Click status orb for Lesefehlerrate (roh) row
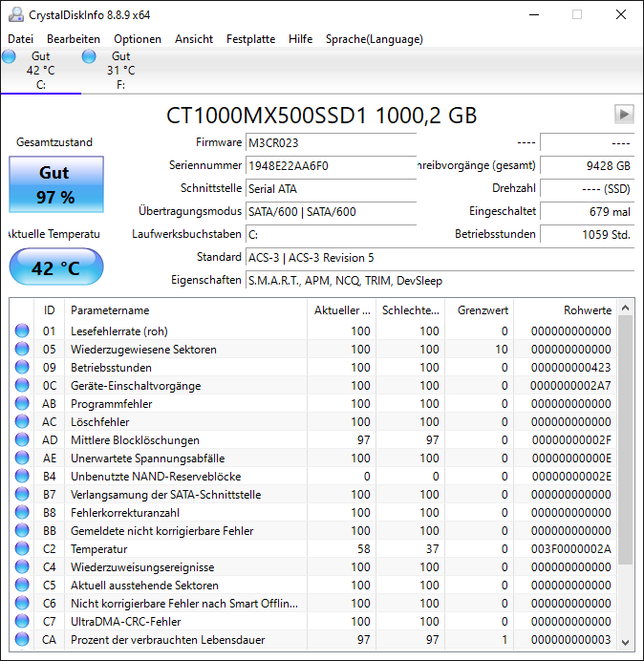This screenshot has width=644, height=661. 22,330
